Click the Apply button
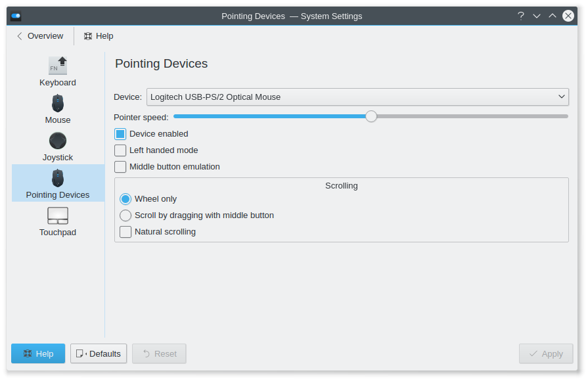The height and width of the screenshot is (381, 588). pyautogui.click(x=546, y=353)
